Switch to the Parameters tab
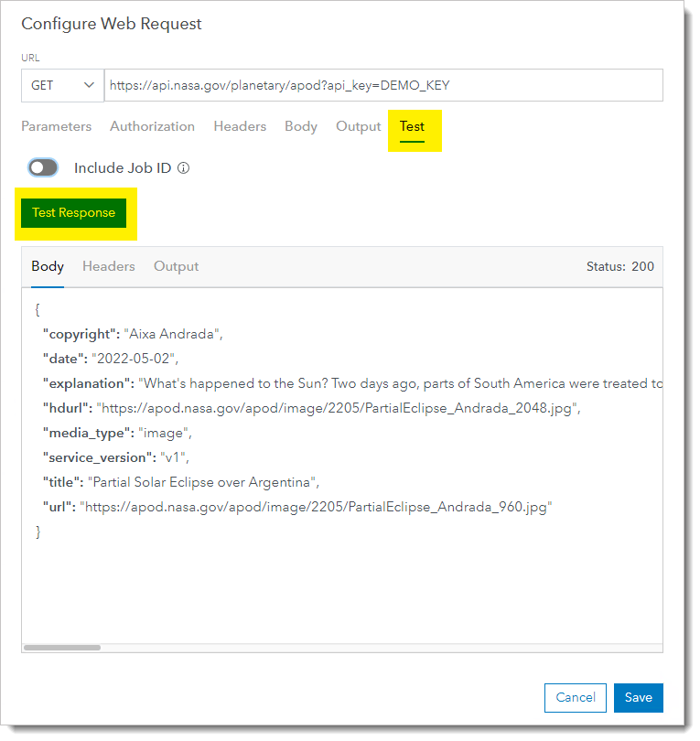The image size is (700, 741). (56, 126)
